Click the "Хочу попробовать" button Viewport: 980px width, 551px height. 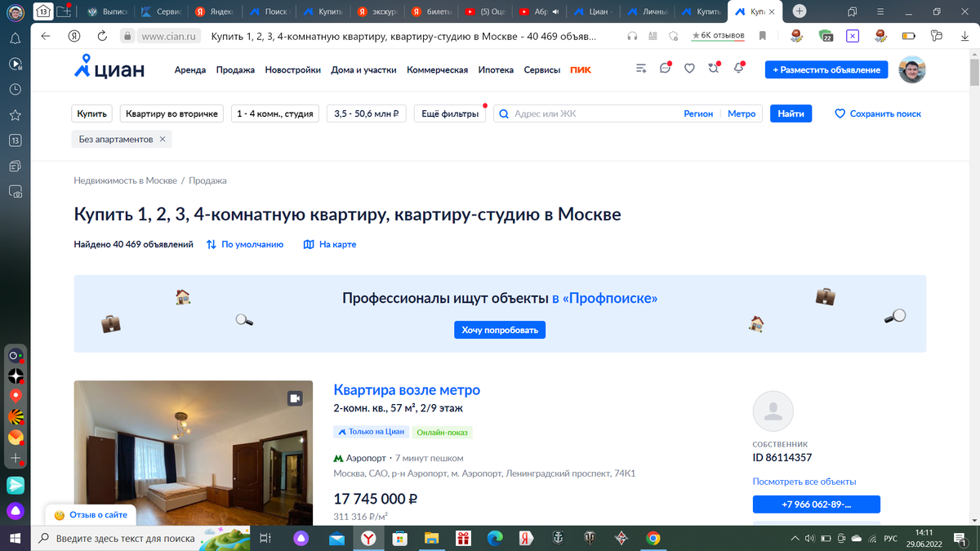tap(499, 329)
